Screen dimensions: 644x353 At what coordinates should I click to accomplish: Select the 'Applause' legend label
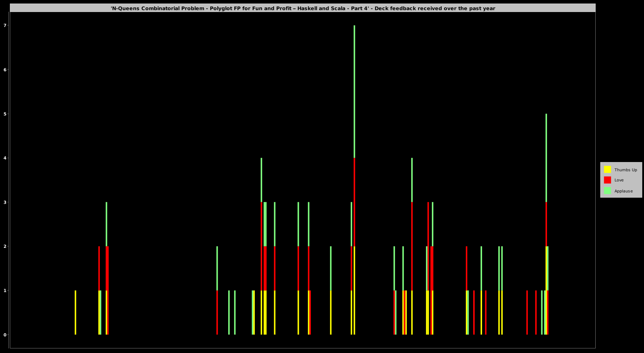pyautogui.click(x=624, y=191)
